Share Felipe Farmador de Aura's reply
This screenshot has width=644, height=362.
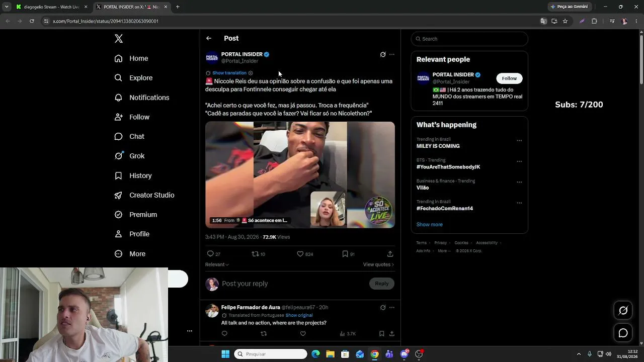[391, 333]
